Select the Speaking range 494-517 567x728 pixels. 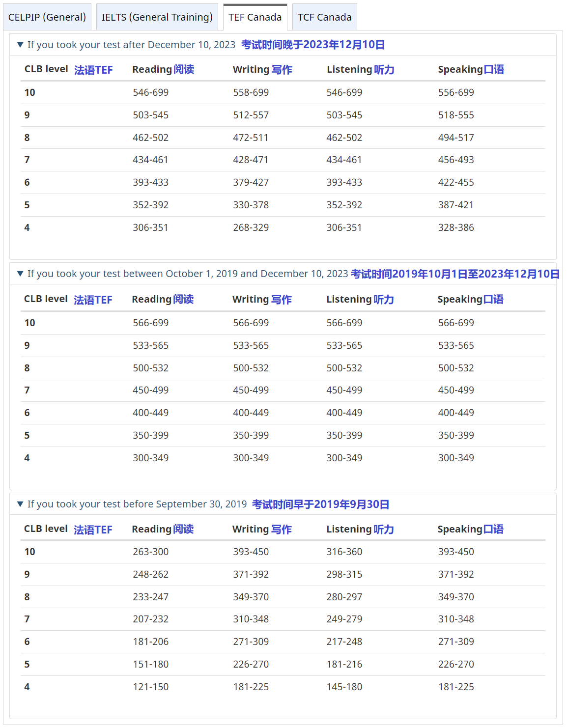point(456,138)
